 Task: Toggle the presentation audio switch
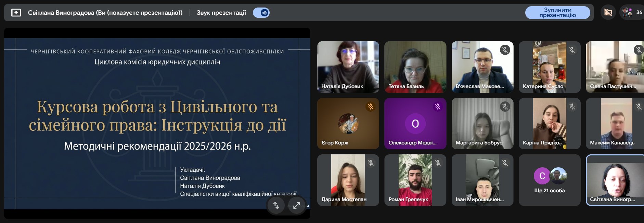pos(261,13)
